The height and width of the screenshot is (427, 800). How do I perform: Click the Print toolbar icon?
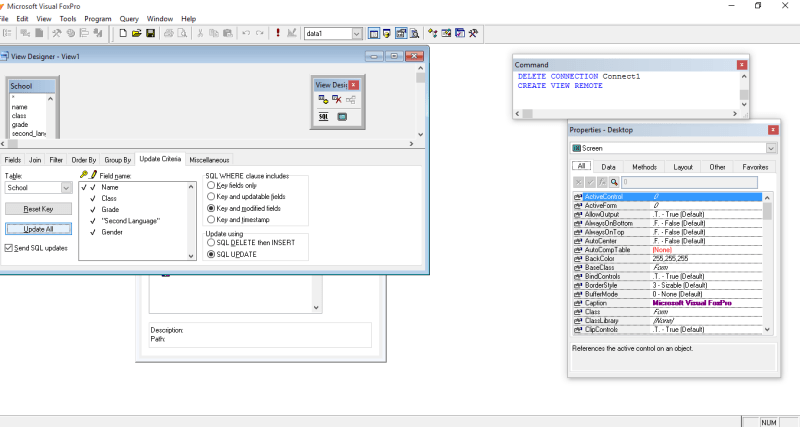tap(168, 33)
